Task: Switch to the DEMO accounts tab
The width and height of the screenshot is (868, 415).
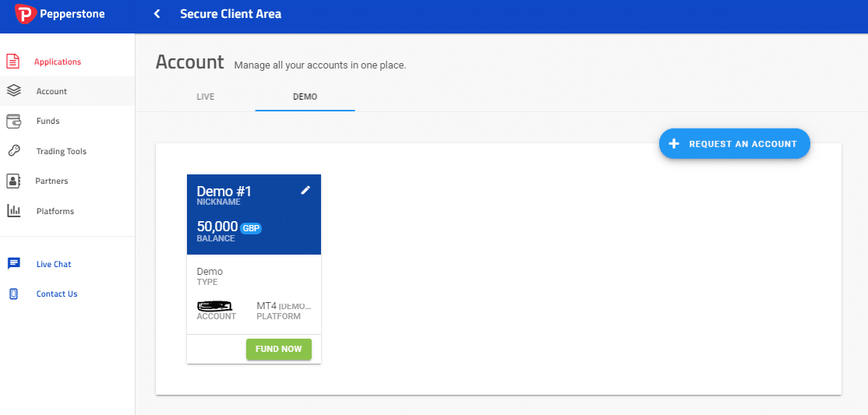Action: tap(305, 97)
